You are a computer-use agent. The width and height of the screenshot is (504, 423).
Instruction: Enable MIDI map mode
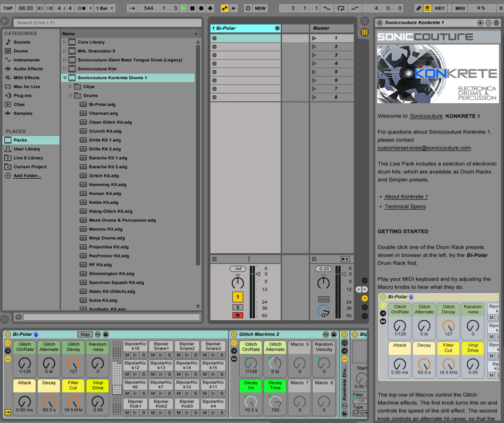tap(460, 9)
